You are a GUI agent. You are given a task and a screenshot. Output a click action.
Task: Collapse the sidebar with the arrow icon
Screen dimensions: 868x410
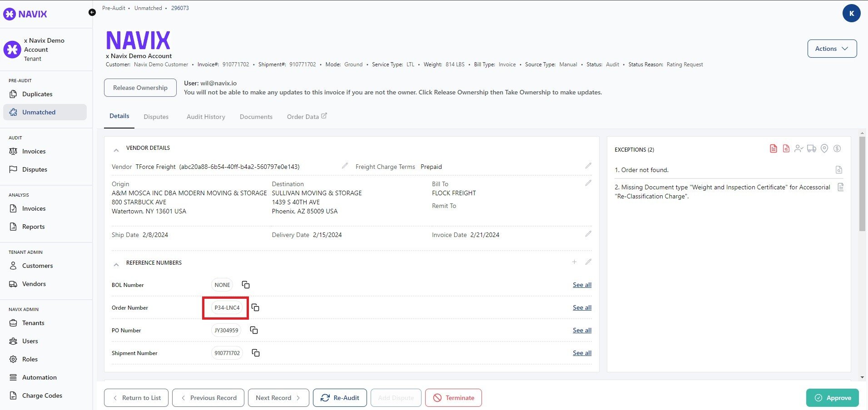coord(92,12)
